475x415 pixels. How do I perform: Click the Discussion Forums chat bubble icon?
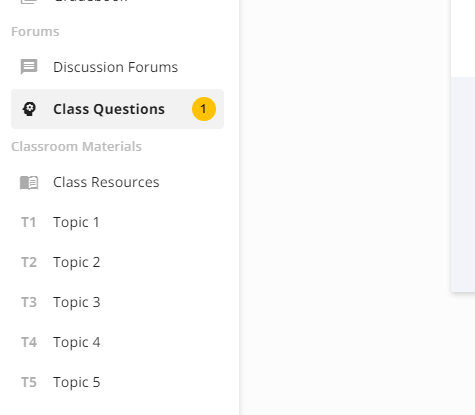pos(29,67)
